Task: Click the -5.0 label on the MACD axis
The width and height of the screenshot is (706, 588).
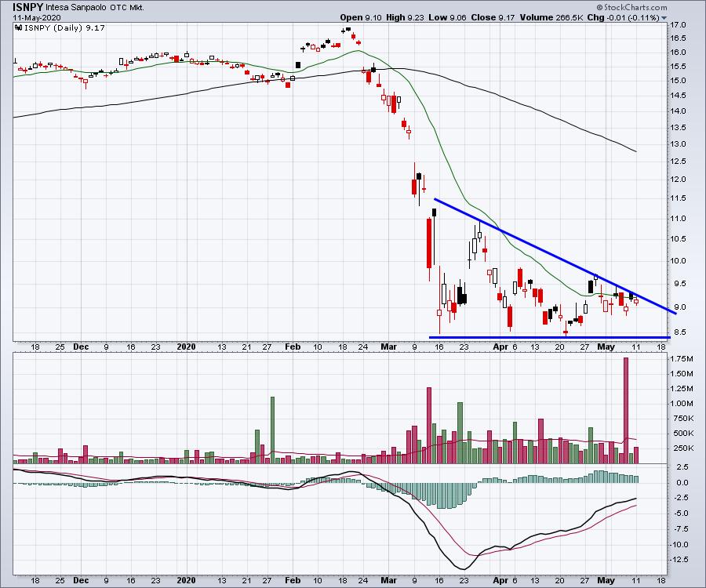Action: tap(681, 513)
